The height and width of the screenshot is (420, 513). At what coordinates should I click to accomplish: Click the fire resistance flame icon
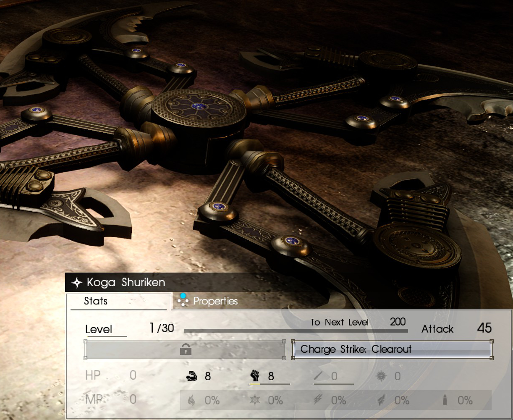click(191, 400)
